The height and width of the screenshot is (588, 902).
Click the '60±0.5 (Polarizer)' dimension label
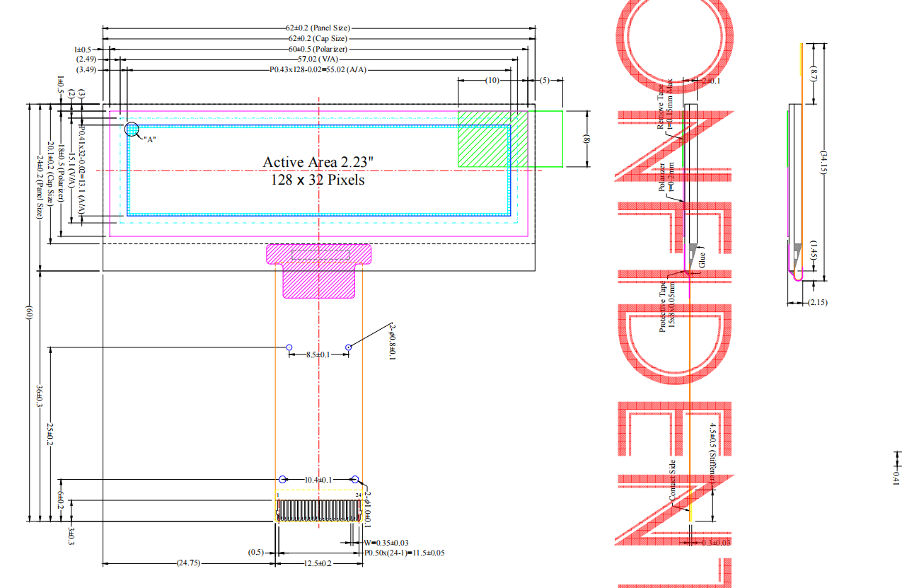(x=318, y=50)
